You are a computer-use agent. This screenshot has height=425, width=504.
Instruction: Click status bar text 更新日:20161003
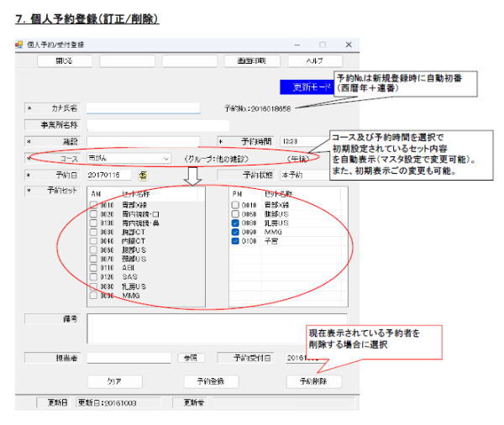(108, 403)
